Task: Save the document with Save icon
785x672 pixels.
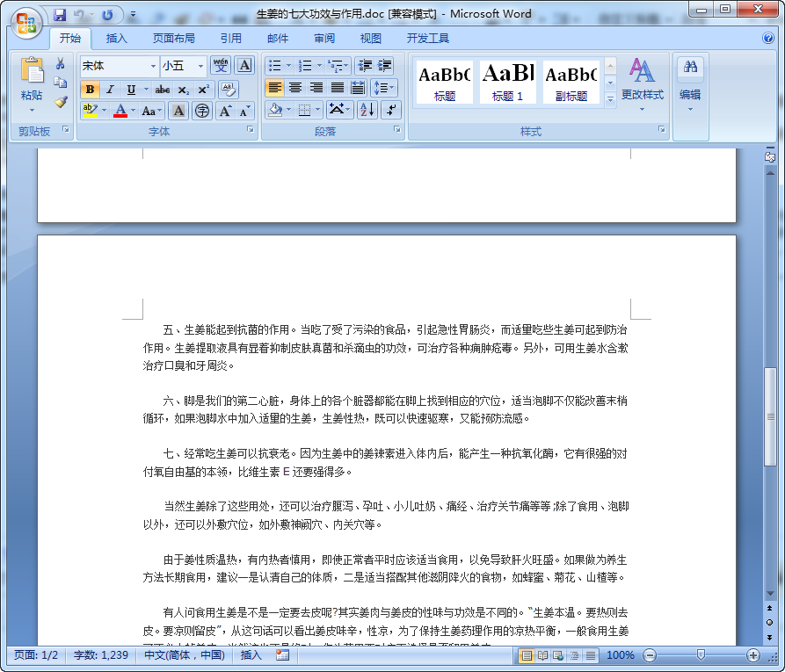Action: point(60,15)
